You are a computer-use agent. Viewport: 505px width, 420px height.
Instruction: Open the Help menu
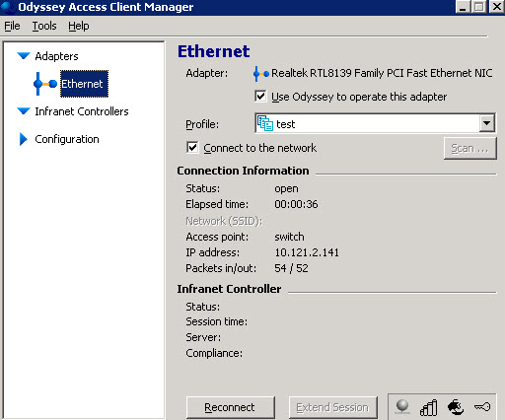point(79,26)
